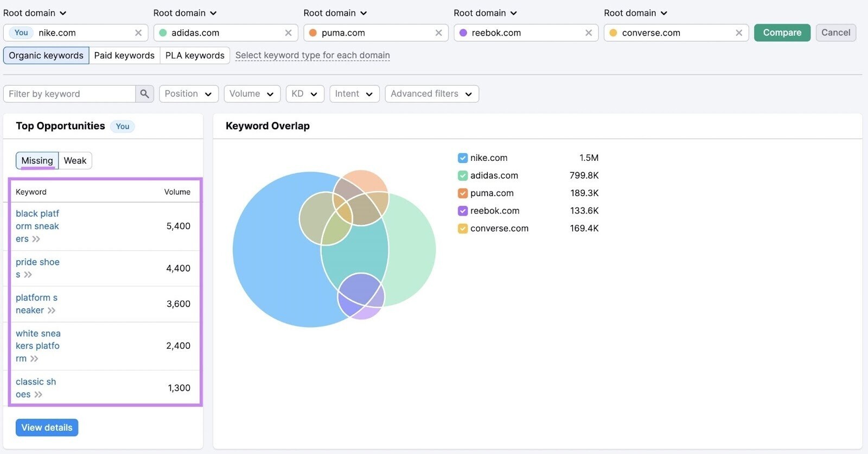
Task: Toggle puma.com checkbox in legend
Action: tap(463, 193)
